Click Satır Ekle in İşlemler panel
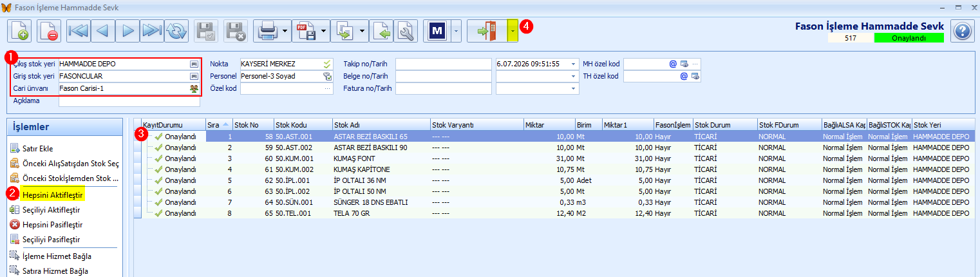This screenshot has height=277, width=980. pyautogui.click(x=37, y=149)
